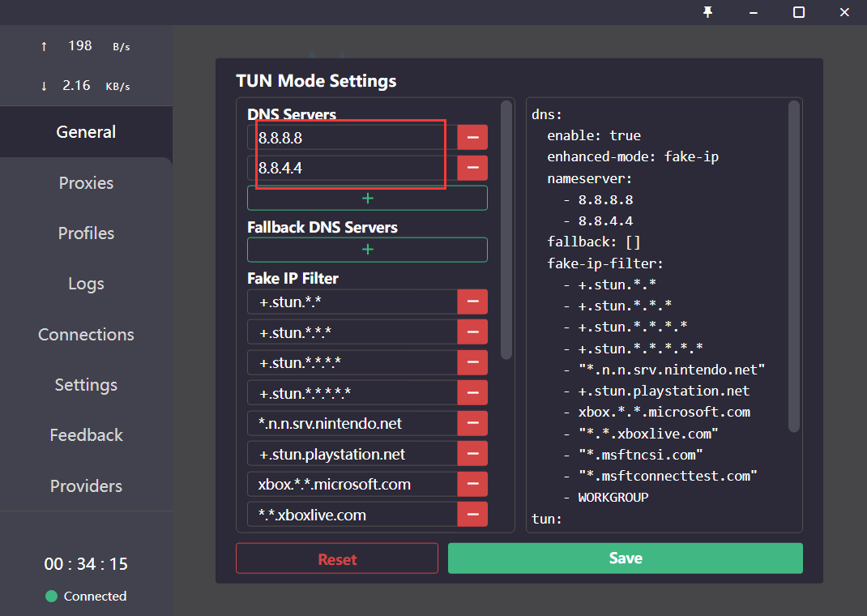Screen dimensions: 867x616
Task: Open the Providers tab
Action: pyautogui.click(x=86, y=486)
